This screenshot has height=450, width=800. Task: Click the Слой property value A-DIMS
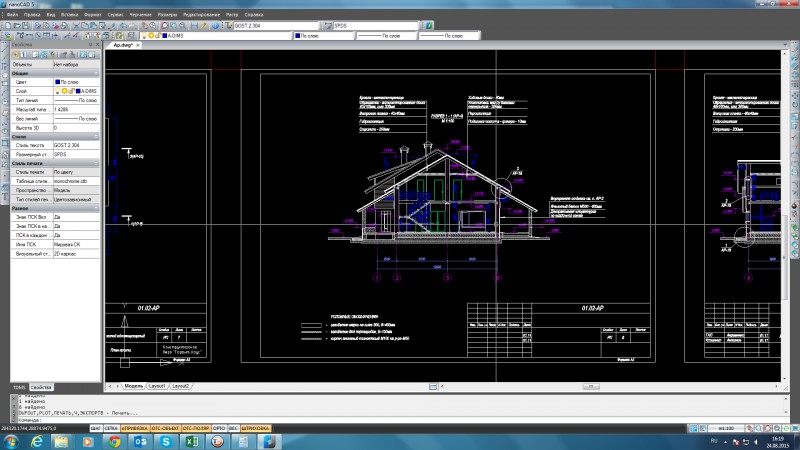76,91
